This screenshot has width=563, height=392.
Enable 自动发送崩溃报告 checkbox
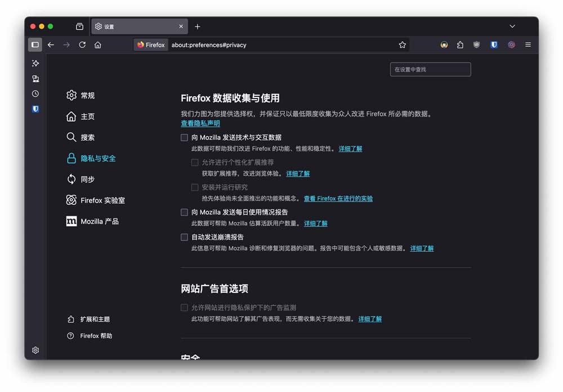184,237
